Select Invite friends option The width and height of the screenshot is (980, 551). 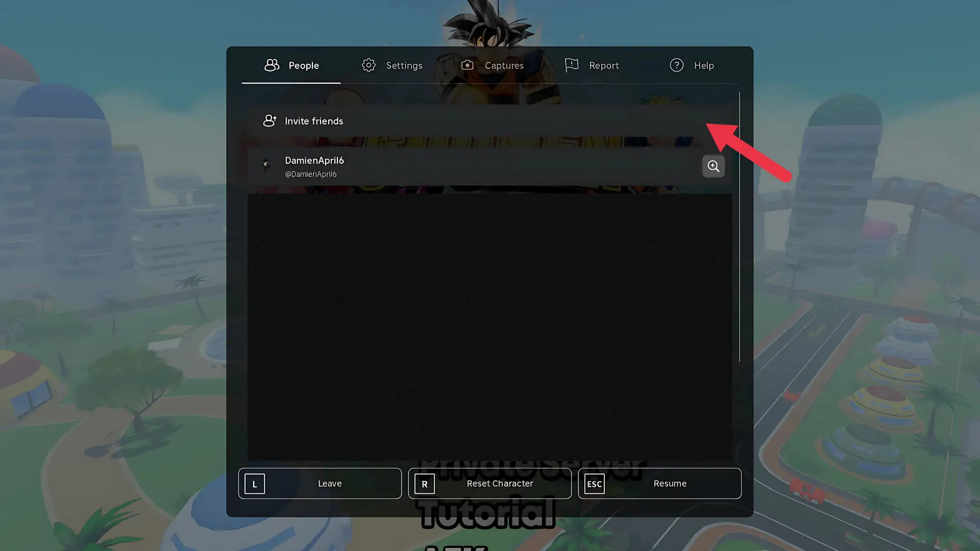314,120
